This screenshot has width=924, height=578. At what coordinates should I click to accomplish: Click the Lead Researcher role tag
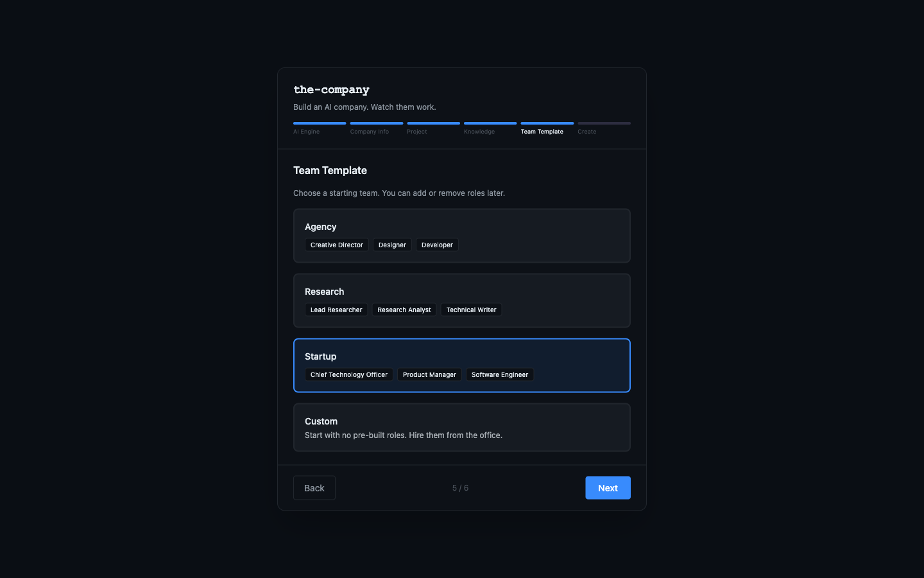(336, 310)
